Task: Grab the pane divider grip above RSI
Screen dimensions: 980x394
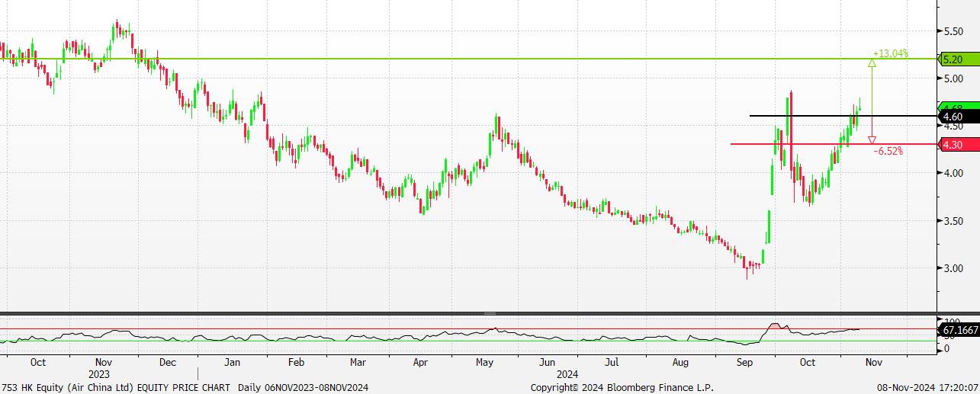Action: [490, 313]
